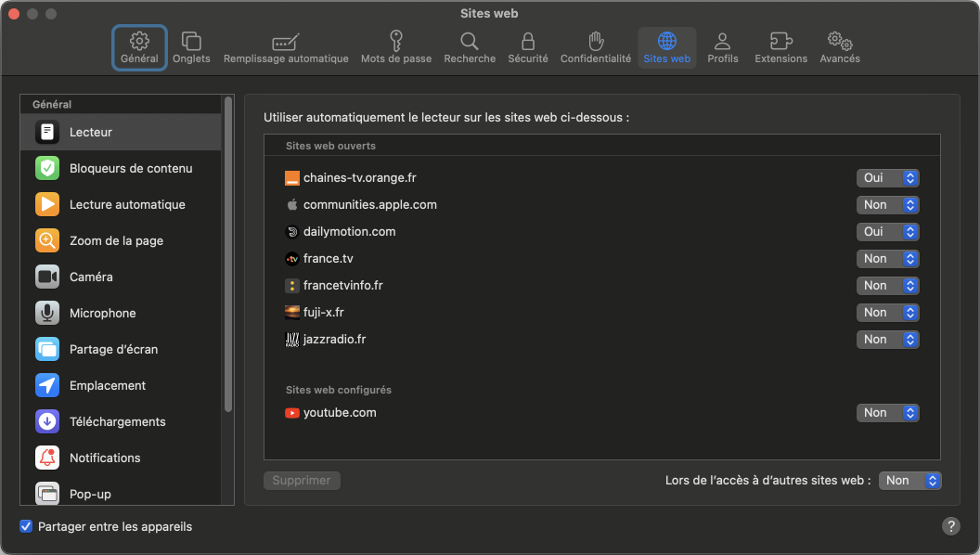This screenshot has width=980, height=555.
Task: Uncheck Partager entre les appareils
Action: (x=26, y=526)
